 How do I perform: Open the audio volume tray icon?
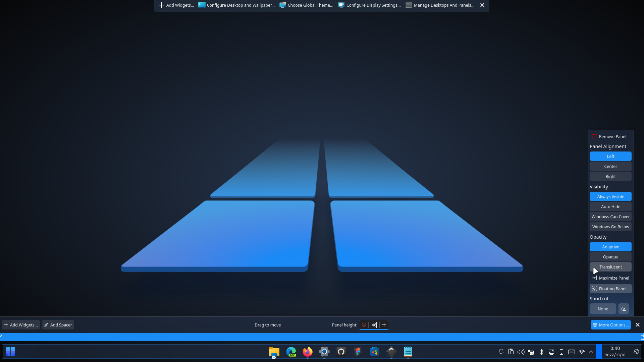tap(521, 352)
